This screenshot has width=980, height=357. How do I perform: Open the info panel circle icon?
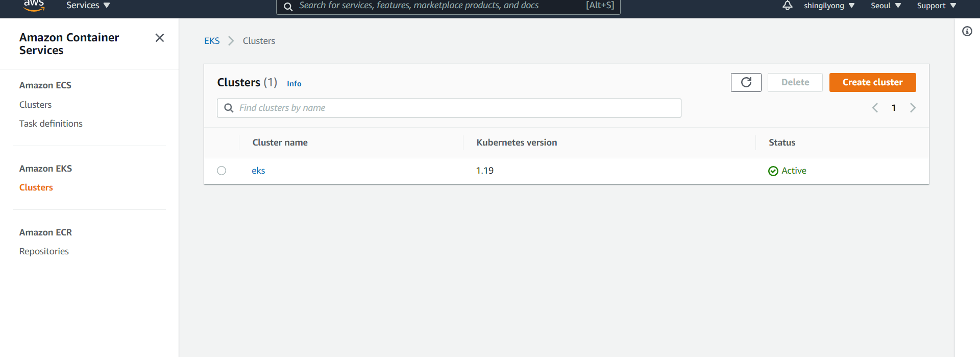coord(967,31)
